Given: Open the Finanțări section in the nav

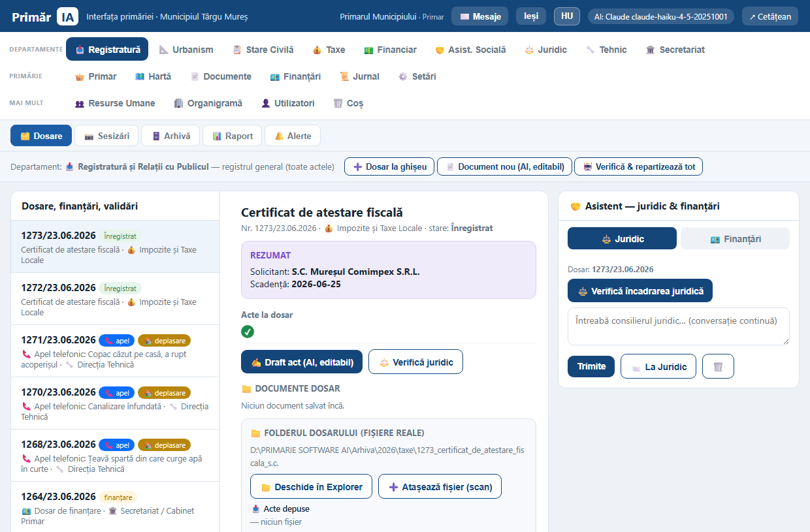Looking at the screenshot, I should pos(295,76).
